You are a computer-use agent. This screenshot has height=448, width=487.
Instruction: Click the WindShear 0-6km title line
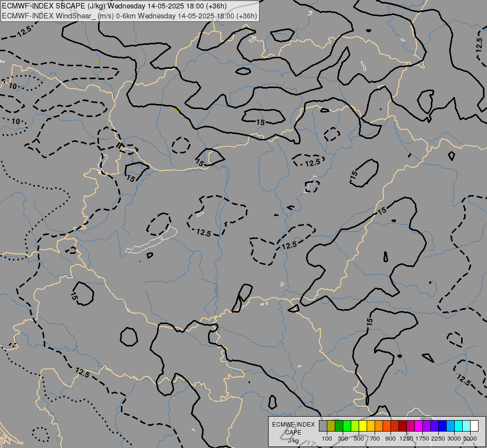(129, 16)
